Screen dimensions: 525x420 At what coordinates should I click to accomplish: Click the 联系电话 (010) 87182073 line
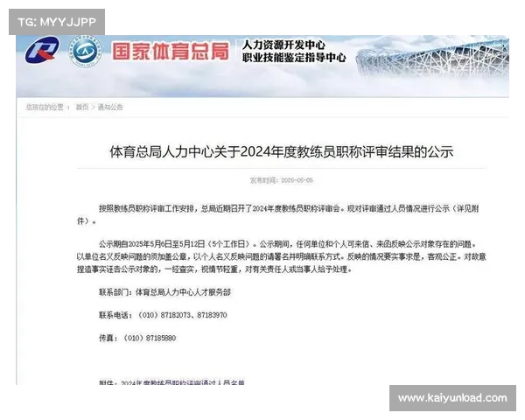coord(163,315)
